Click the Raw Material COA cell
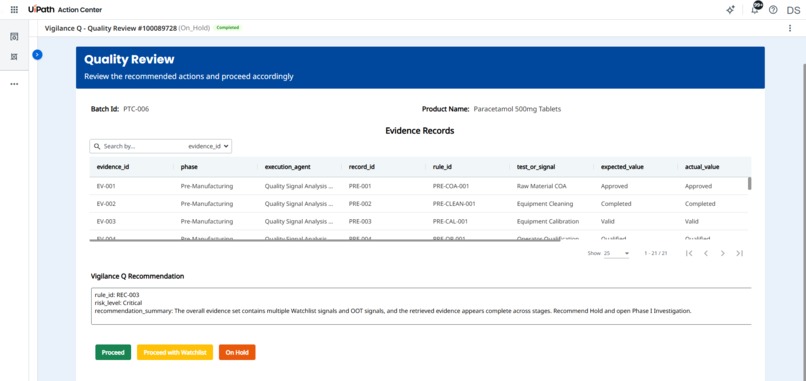 coord(541,186)
